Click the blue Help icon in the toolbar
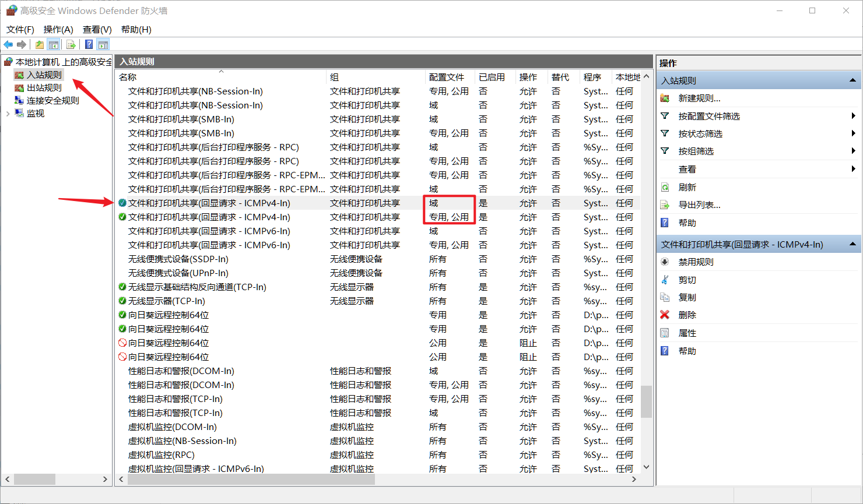Screen dimensions: 863x504 pos(89,45)
